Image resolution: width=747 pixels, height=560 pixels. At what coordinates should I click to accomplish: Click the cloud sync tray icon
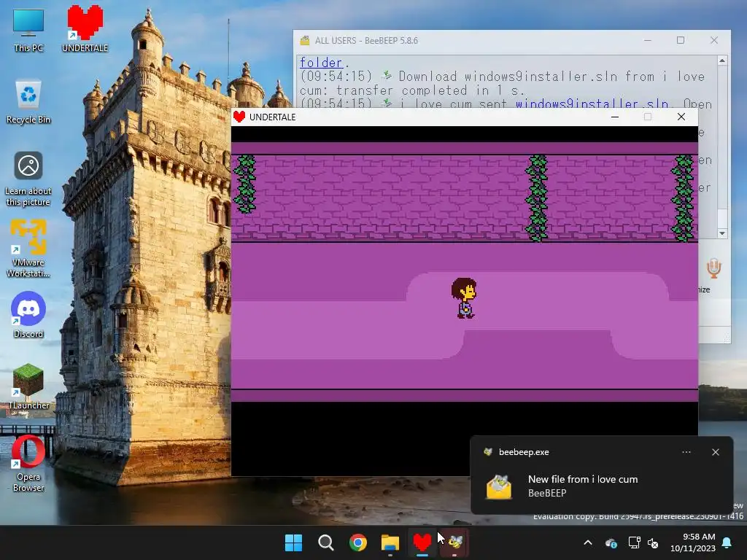611,542
